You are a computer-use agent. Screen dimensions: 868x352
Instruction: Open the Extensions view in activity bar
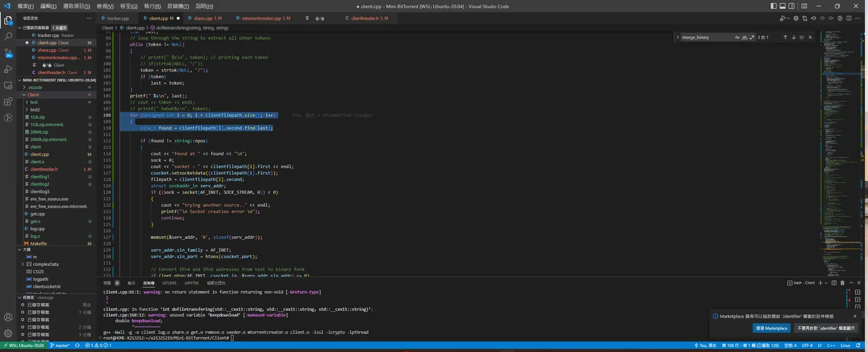(x=8, y=101)
